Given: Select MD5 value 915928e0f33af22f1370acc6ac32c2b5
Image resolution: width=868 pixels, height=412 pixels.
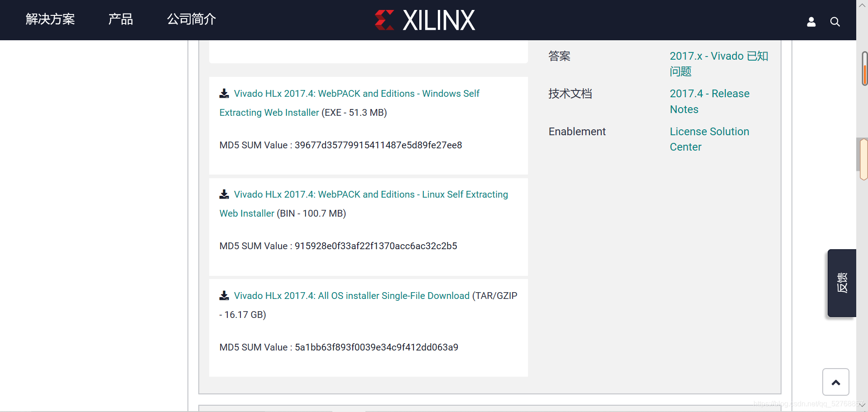Looking at the screenshot, I should [376, 246].
